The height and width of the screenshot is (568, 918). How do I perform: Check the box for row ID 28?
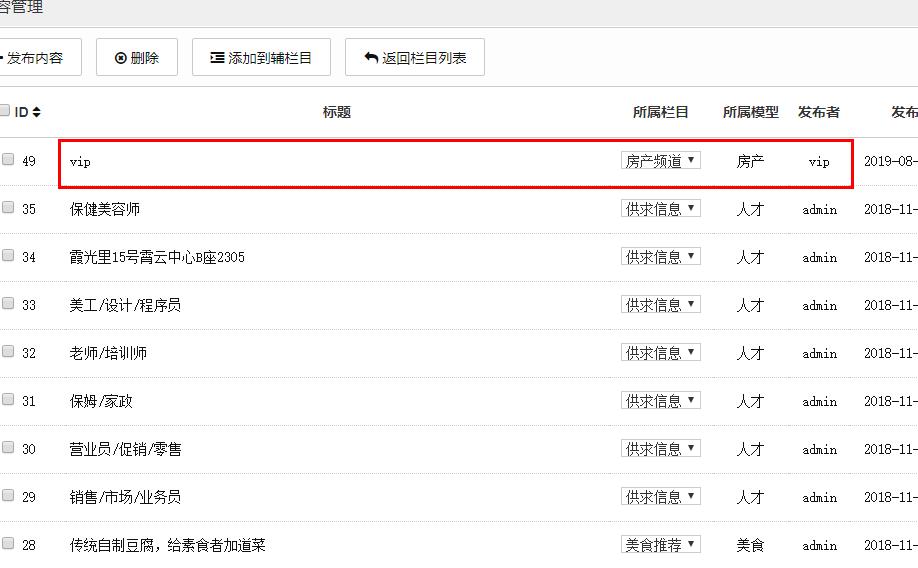[x=8, y=544]
